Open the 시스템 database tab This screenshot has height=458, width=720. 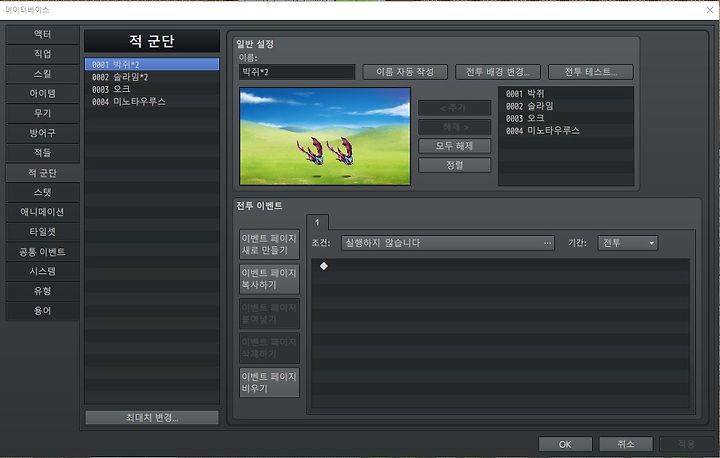pyautogui.click(x=42, y=271)
